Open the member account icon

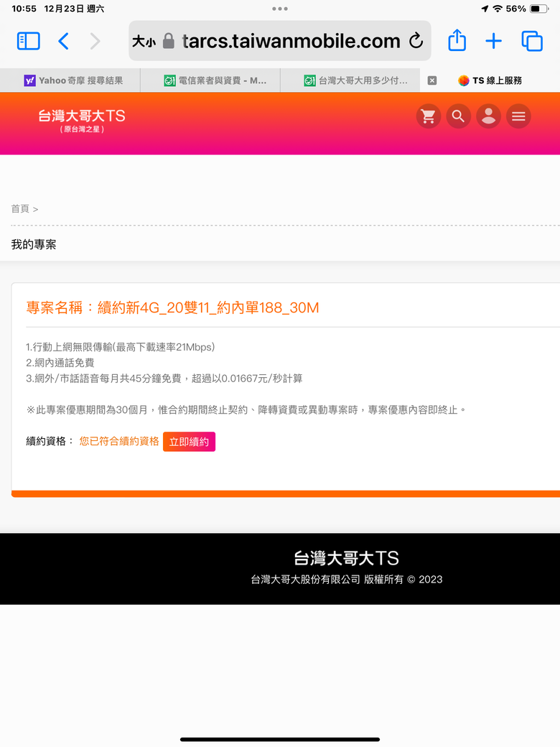[489, 116]
